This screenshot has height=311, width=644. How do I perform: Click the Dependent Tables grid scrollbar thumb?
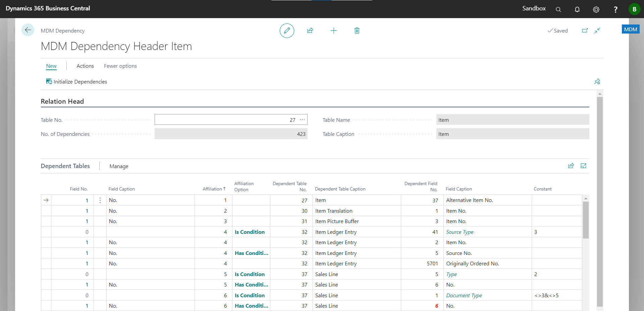(x=586, y=220)
